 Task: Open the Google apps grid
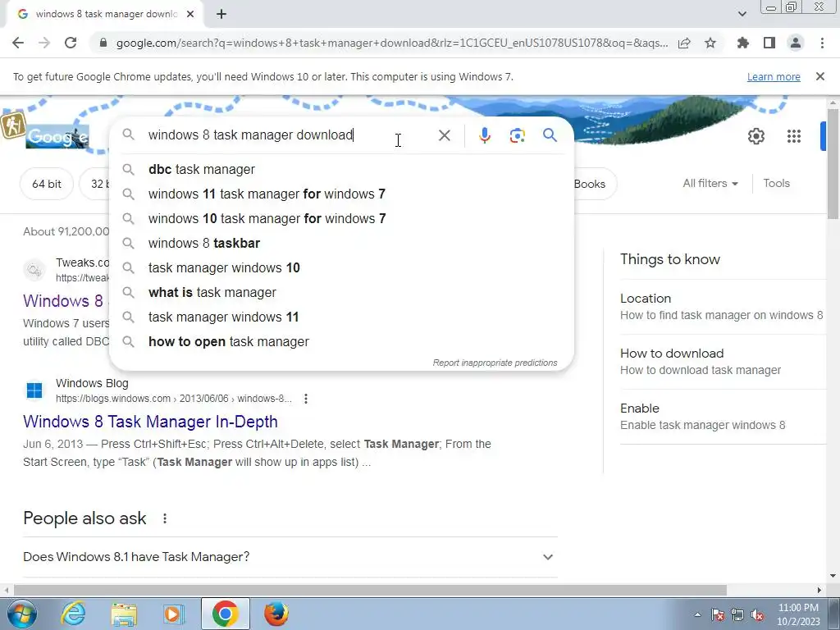(x=794, y=136)
